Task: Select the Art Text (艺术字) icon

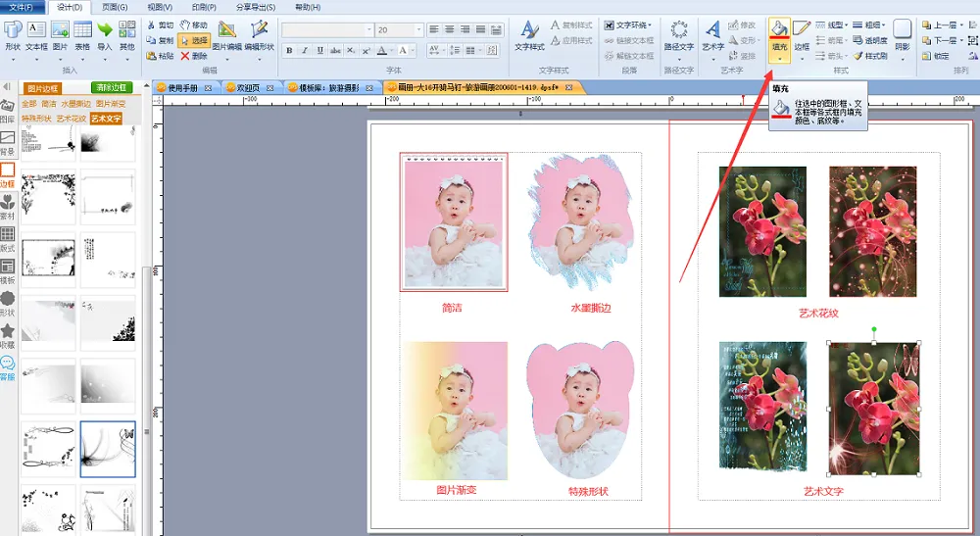Action: tap(712, 35)
